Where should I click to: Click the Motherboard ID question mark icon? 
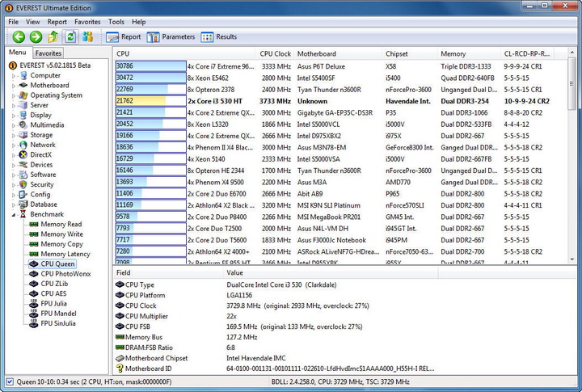coord(120,369)
